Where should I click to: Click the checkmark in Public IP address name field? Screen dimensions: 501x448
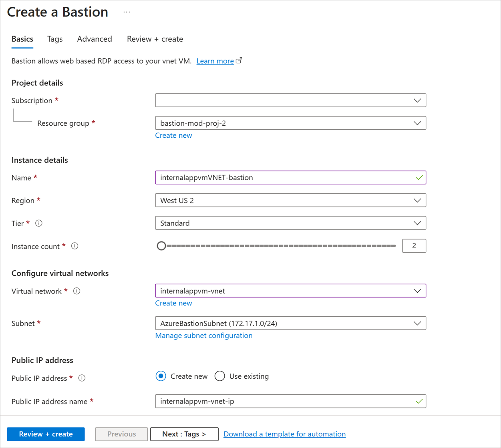pos(419,401)
